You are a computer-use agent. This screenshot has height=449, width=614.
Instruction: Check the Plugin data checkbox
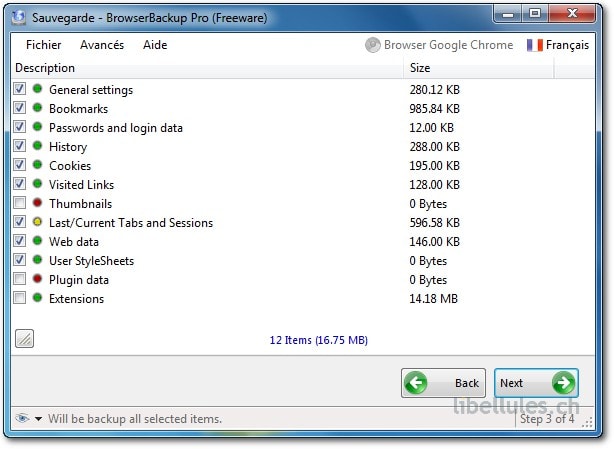click(x=20, y=279)
